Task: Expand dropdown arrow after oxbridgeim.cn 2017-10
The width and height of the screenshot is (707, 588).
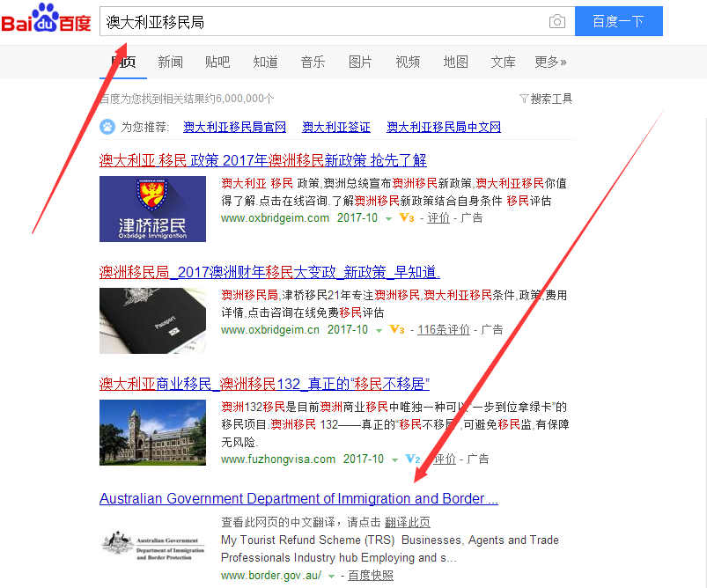Action: pyautogui.click(x=379, y=330)
